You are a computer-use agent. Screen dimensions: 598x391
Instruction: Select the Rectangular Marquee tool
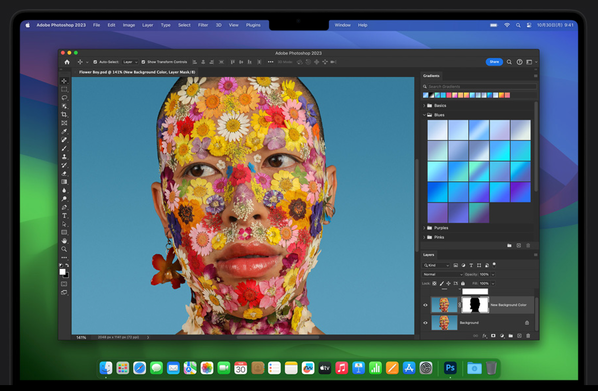tap(64, 89)
